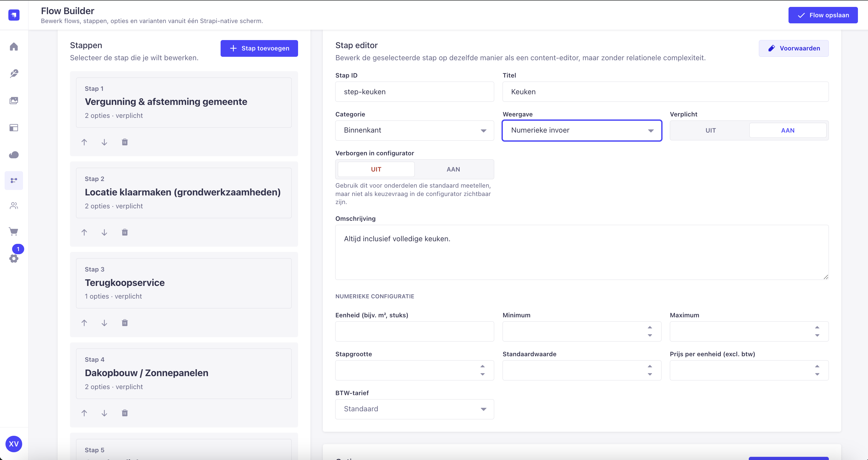868x460 pixels.
Task: Delete Stap 2 Locatie klaarmaken
Action: 125,232
